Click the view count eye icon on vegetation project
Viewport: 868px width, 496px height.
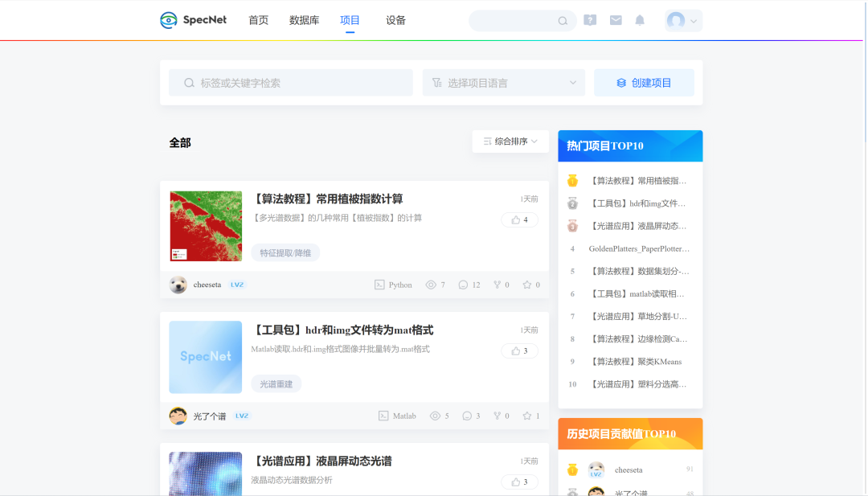pyautogui.click(x=432, y=285)
